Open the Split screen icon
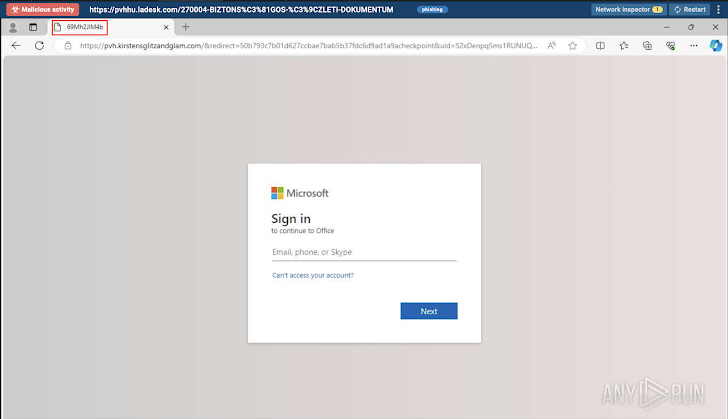The height and width of the screenshot is (419, 728). (600, 45)
